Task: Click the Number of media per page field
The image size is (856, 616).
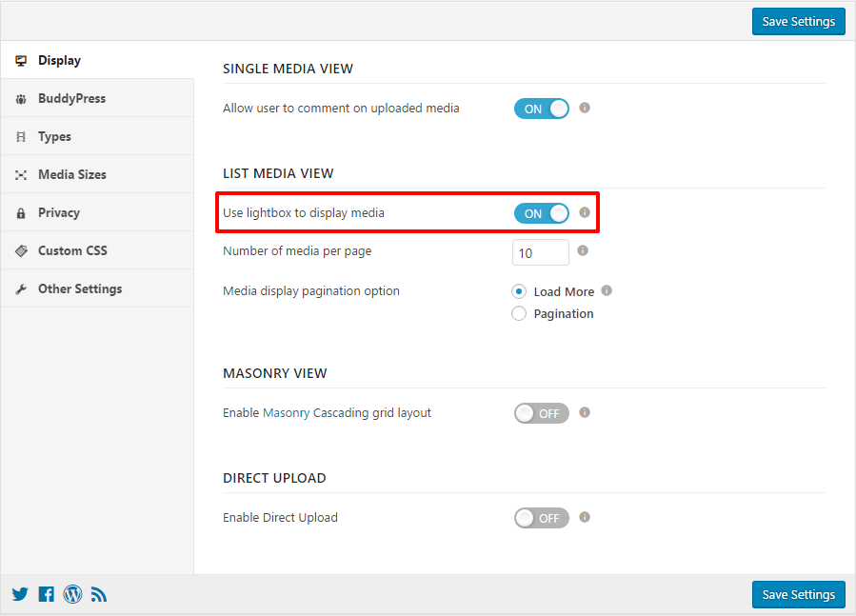Action: click(540, 253)
